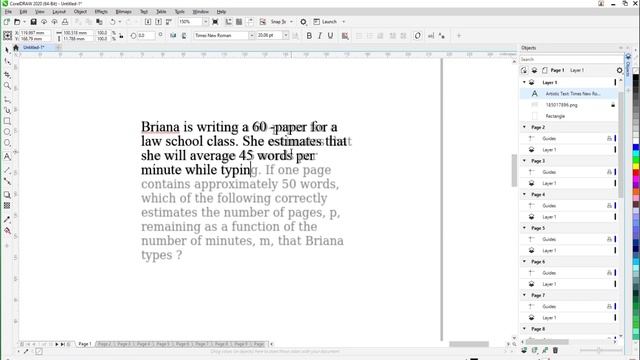Image resolution: width=640 pixels, height=360 pixels.
Task: Click the New document icon
Action: coord(7,22)
